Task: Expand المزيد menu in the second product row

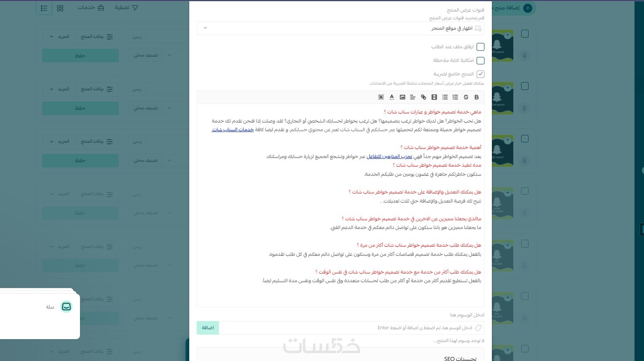Action: pyautogui.click(x=59, y=89)
